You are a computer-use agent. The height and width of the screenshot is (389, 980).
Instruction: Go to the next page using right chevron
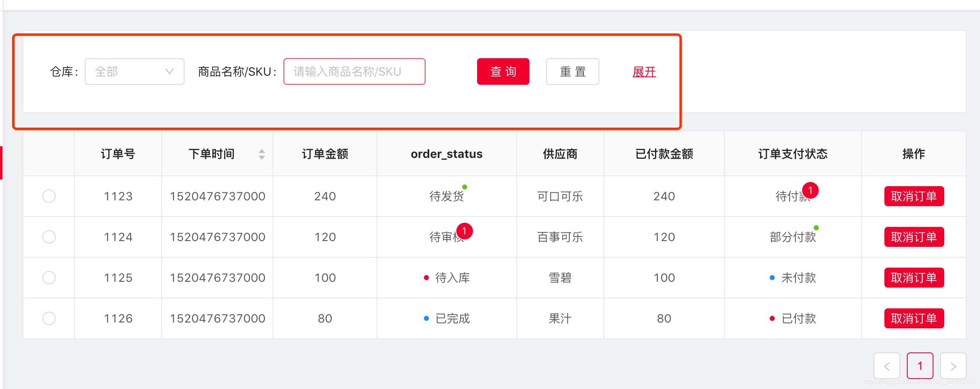[953, 366]
